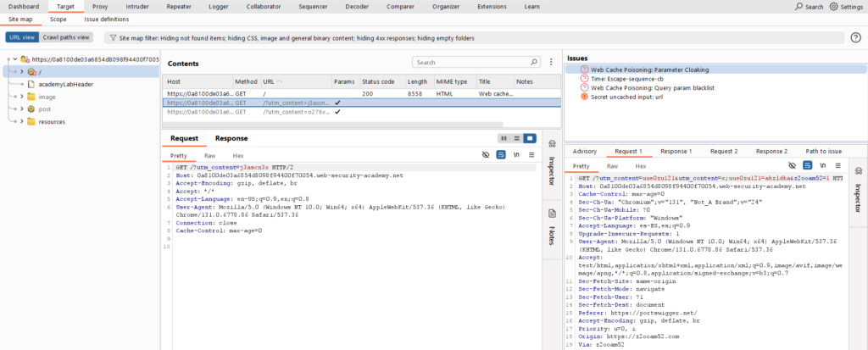Switch to Crawl paths view
Viewport: 868px width, 350px height.
[x=66, y=37]
